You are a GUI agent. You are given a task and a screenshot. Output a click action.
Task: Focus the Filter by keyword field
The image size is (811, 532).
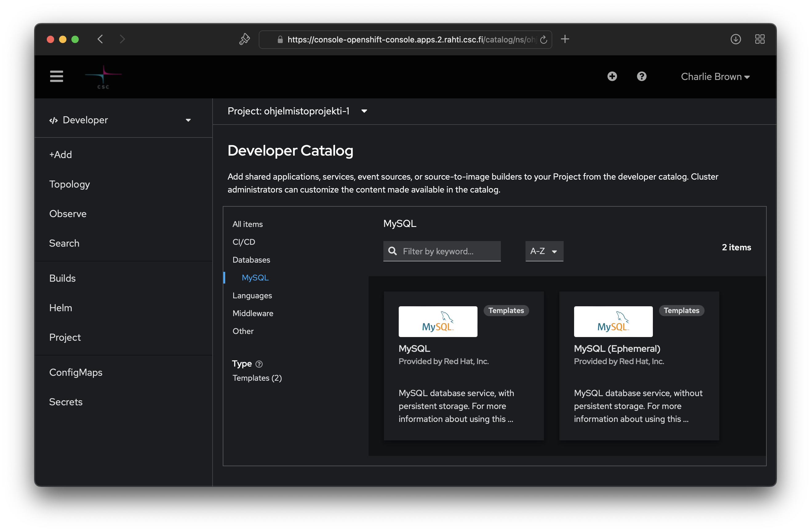click(446, 251)
